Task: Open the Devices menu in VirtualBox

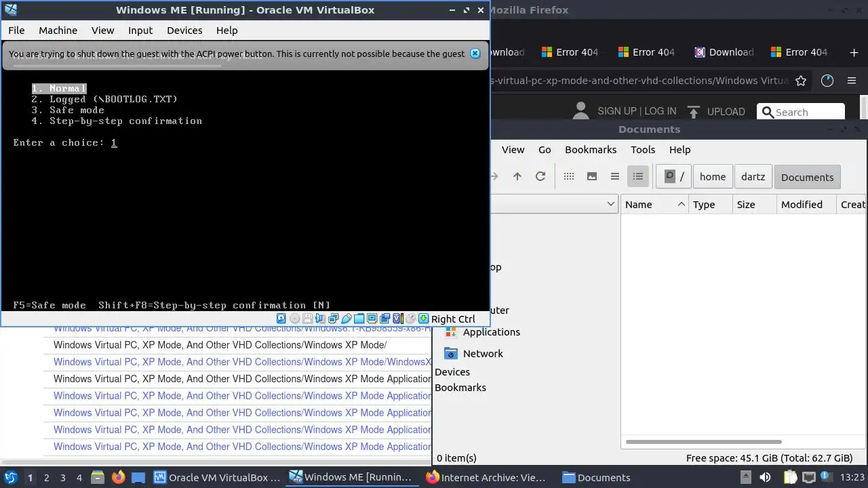Action: coord(184,30)
